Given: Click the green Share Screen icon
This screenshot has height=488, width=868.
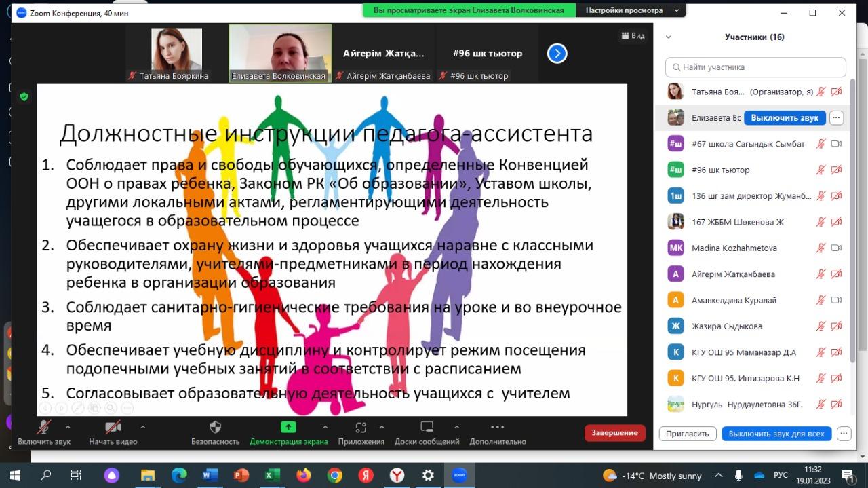Looking at the screenshot, I should [288, 427].
